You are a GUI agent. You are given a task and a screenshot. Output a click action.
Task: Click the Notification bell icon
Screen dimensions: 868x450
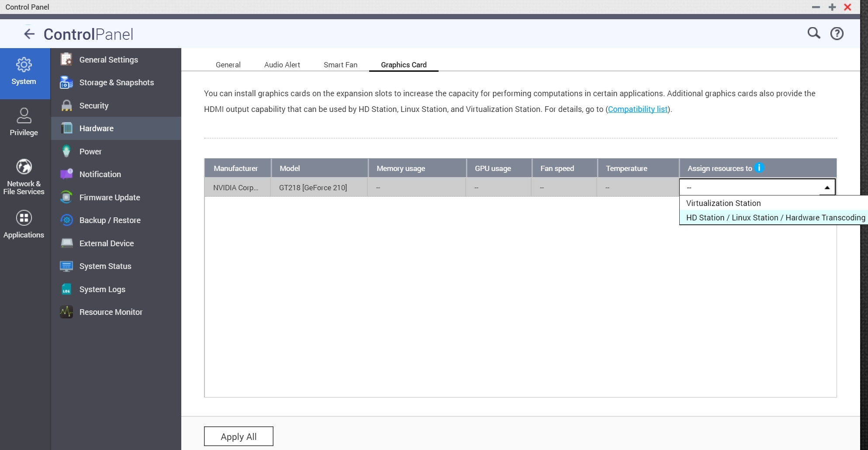pos(66,174)
